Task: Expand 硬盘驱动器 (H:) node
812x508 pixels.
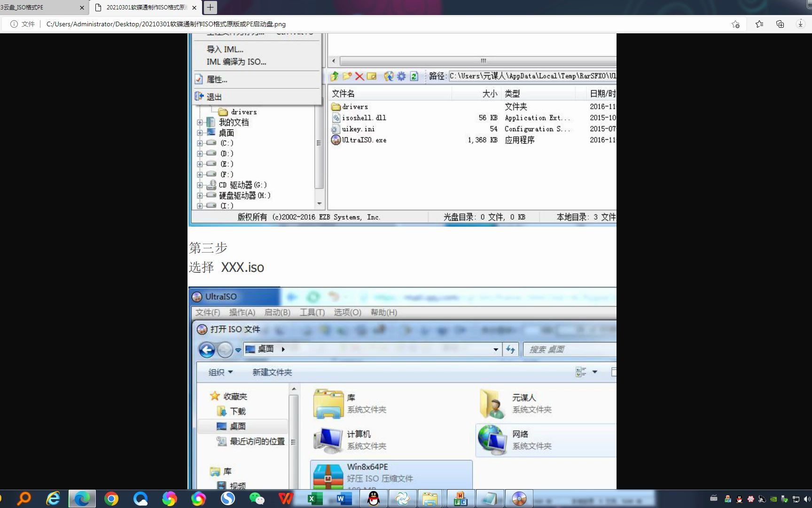Action: [x=200, y=195]
